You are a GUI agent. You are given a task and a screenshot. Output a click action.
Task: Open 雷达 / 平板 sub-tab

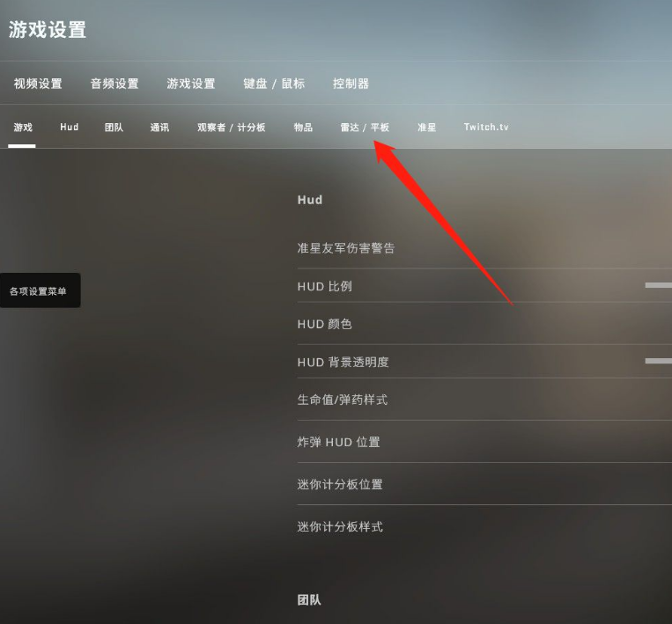[365, 128]
